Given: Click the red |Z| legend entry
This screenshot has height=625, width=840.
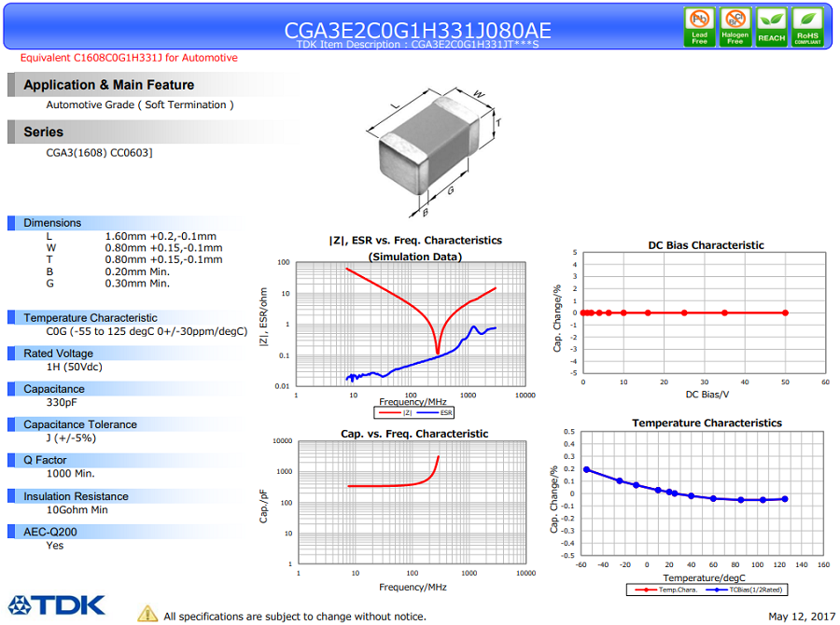Looking at the screenshot, I should 396,413.
